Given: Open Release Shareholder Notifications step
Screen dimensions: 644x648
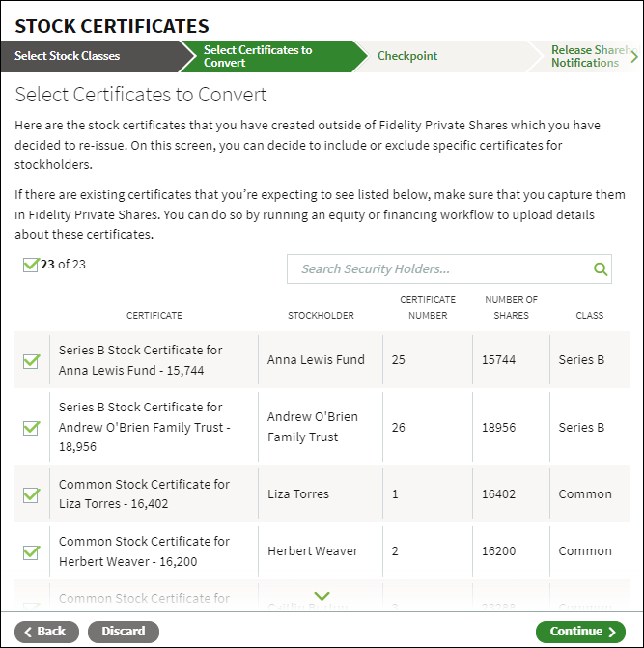Looking at the screenshot, I should click(587, 56).
